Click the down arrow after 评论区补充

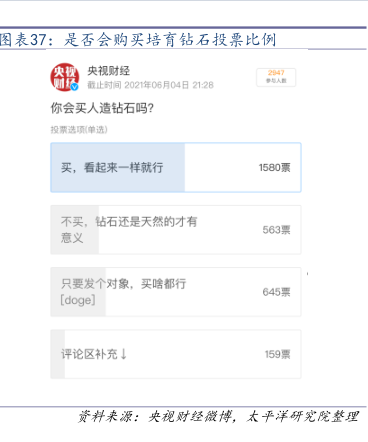(124, 354)
